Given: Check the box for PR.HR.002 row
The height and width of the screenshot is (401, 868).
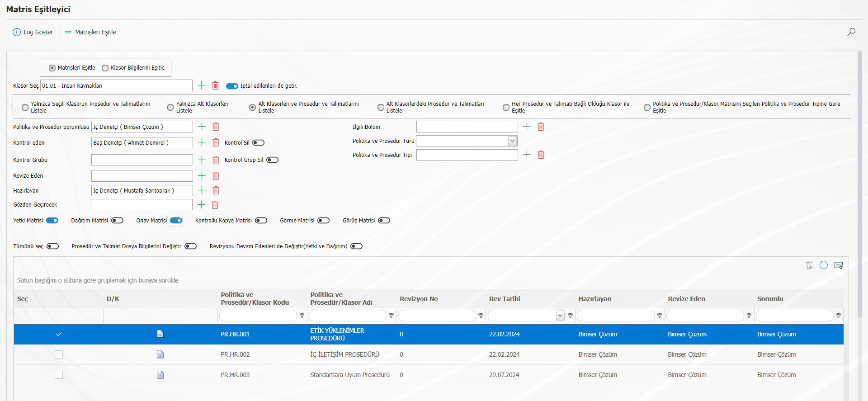Looking at the screenshot, I should [x=59, y=354].
